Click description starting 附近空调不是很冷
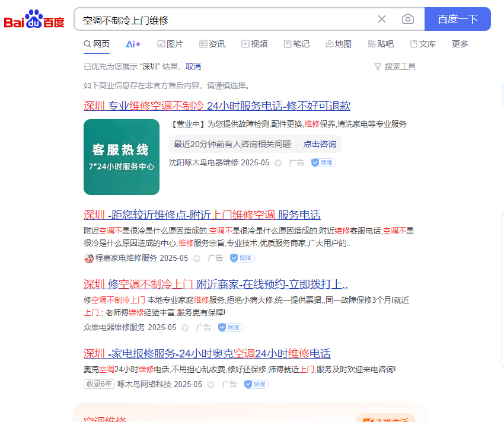This screenshot has width=504, height=422. (x=249, y=237)
